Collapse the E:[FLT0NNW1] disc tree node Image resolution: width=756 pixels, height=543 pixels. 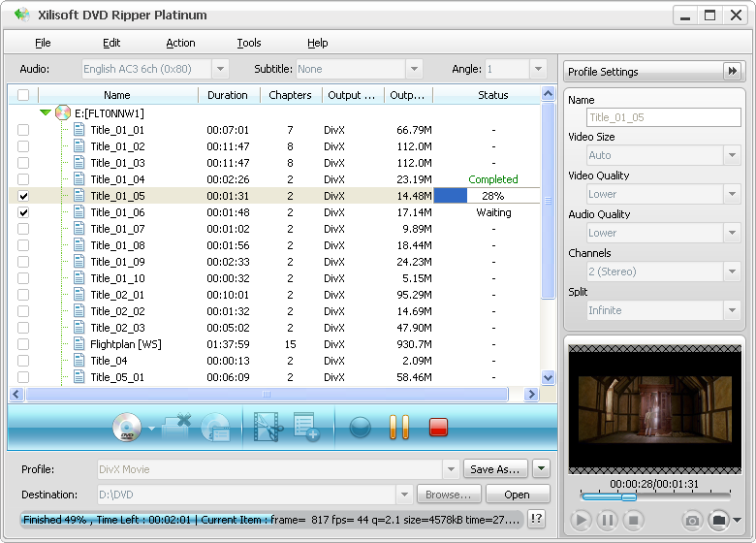pos(45,113)
